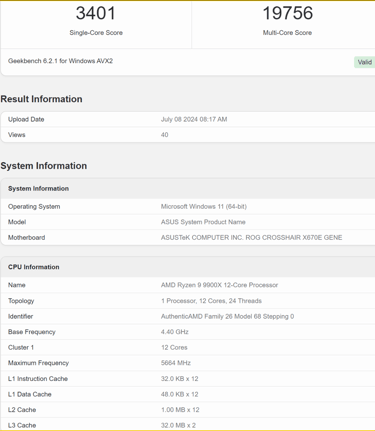The height and width of the screenshot is (431, 375).
Task: Select 1 Processor, 12 Cores, 24 Threads
Action: coord(211,301)
